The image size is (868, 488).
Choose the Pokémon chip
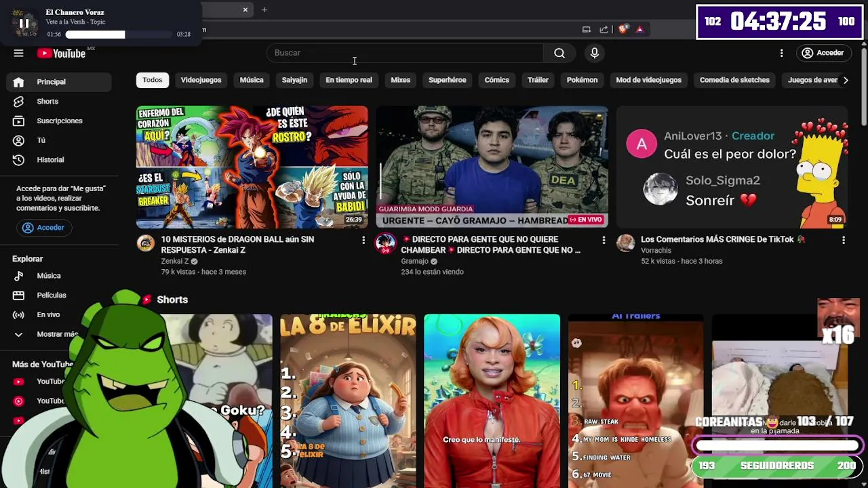pyautogui.click(x=582, y=80)
